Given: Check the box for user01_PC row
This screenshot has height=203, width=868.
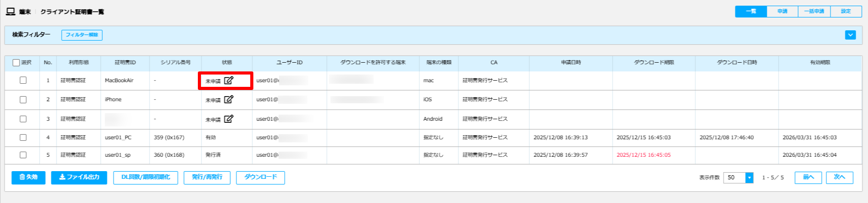Looking at the screenshot, I should (x=23, y=137).
